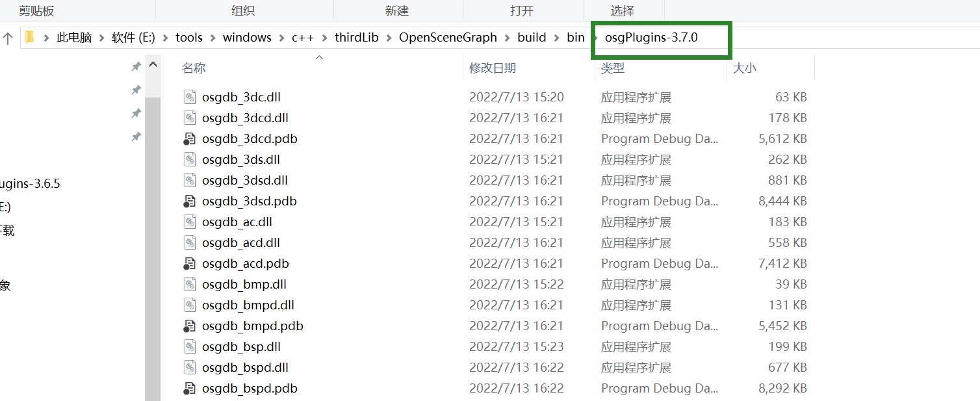
Task: Go to build folder in breadcrumb
Action: tap(532, 38)
